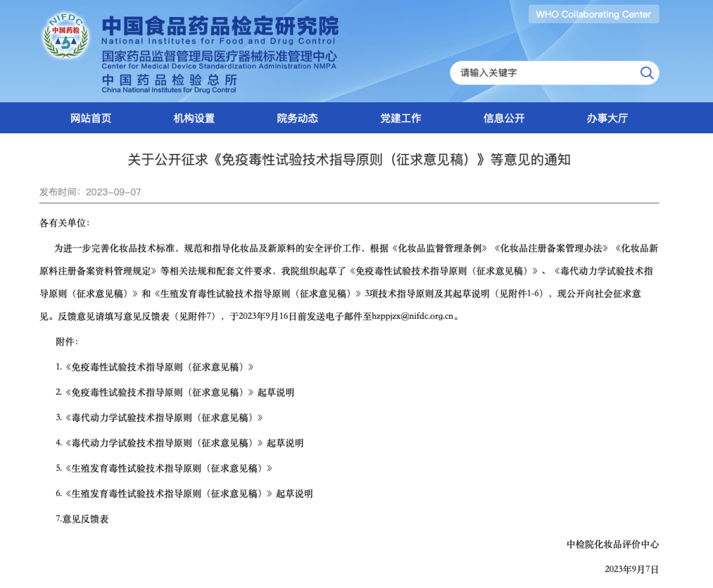Click the closing date 2023年9月7日
The height and width of the screenshot is (588, 713).
[x=632, y=570]
